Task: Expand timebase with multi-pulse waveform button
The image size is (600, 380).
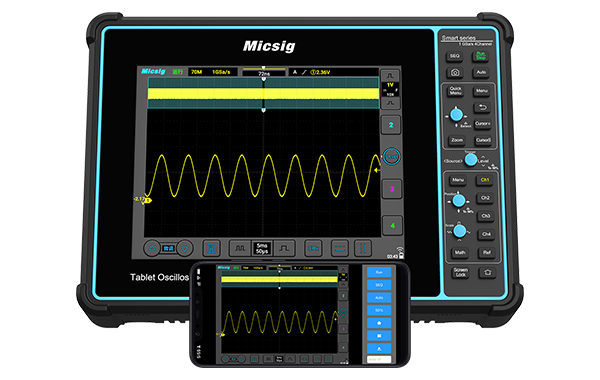Action: [x=240, y=248]
